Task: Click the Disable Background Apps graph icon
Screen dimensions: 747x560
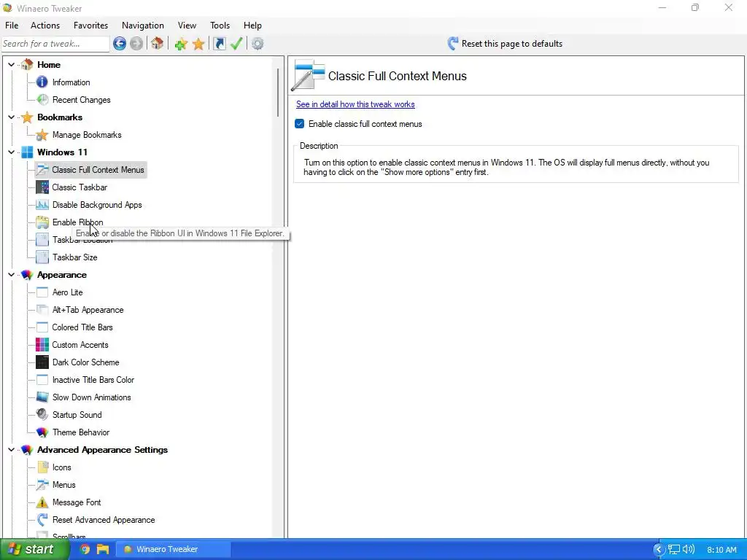Action: pyautogui.click(x=42, y=205)
